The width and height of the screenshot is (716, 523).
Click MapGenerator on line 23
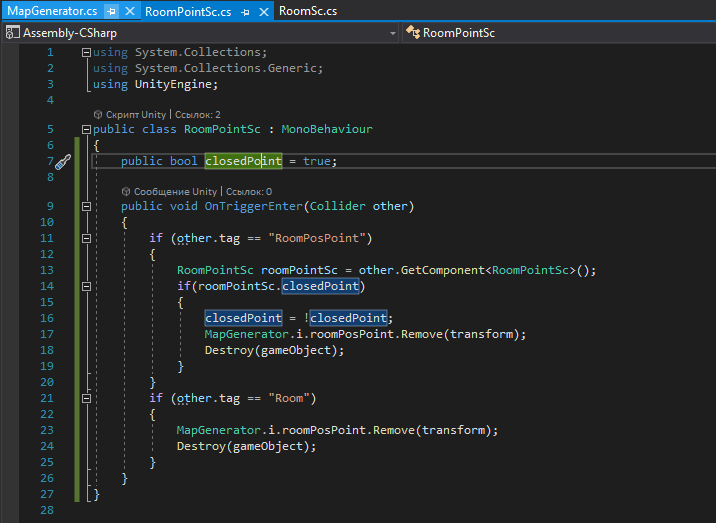tap(219, 430)
